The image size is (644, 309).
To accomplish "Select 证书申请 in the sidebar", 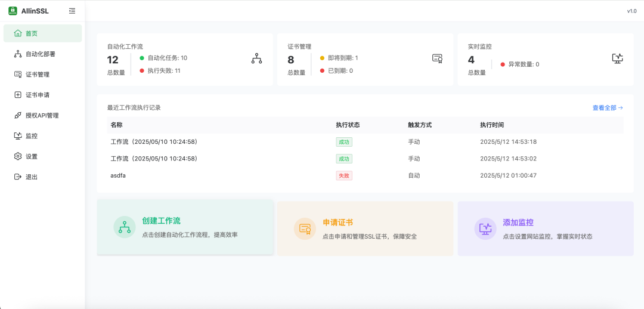I will click(43, 95).
